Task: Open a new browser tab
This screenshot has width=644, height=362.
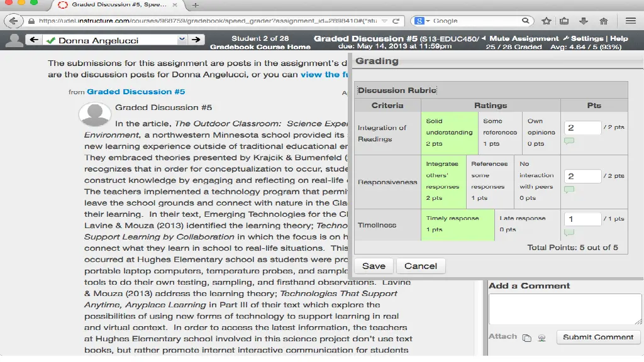Action: [x=196, y=5]
